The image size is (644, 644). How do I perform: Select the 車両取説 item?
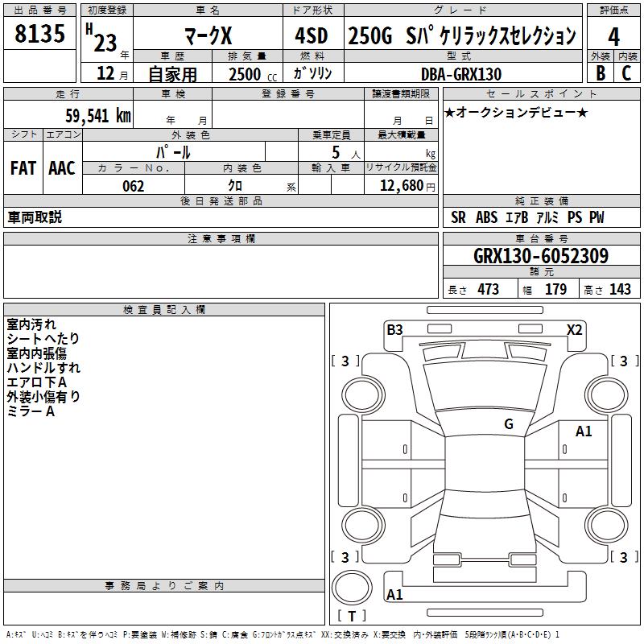[x=35, y=217]
